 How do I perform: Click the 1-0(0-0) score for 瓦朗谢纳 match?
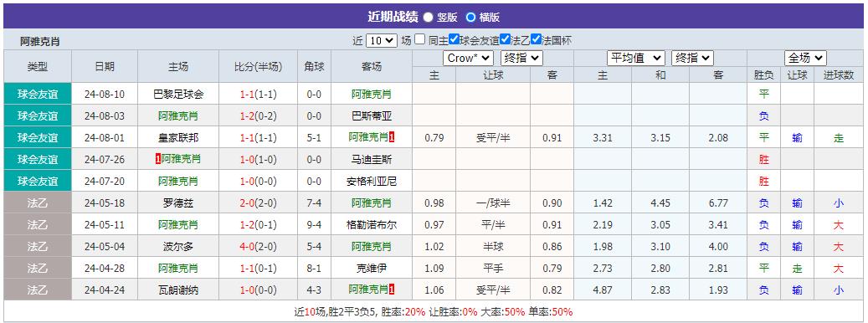tap(259, 290)
